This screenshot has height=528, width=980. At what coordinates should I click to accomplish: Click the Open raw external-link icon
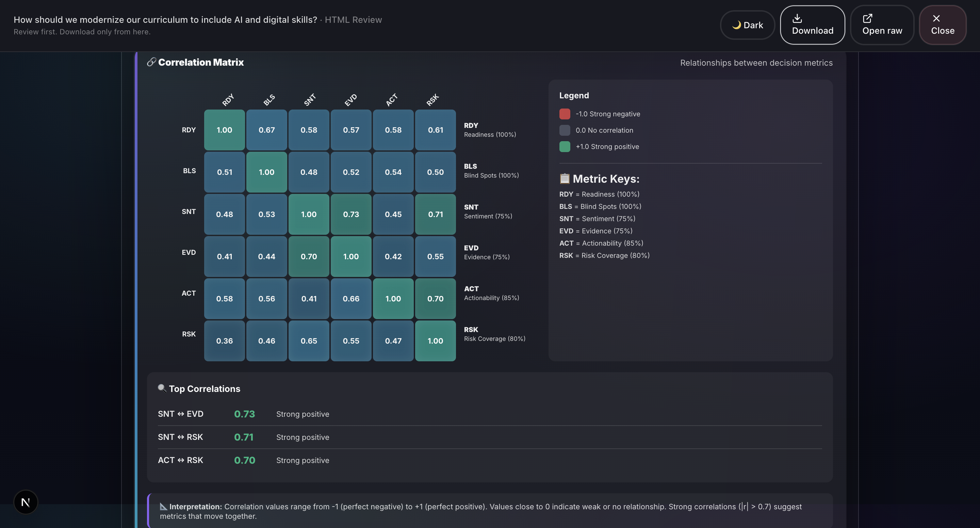click(867, 18)
